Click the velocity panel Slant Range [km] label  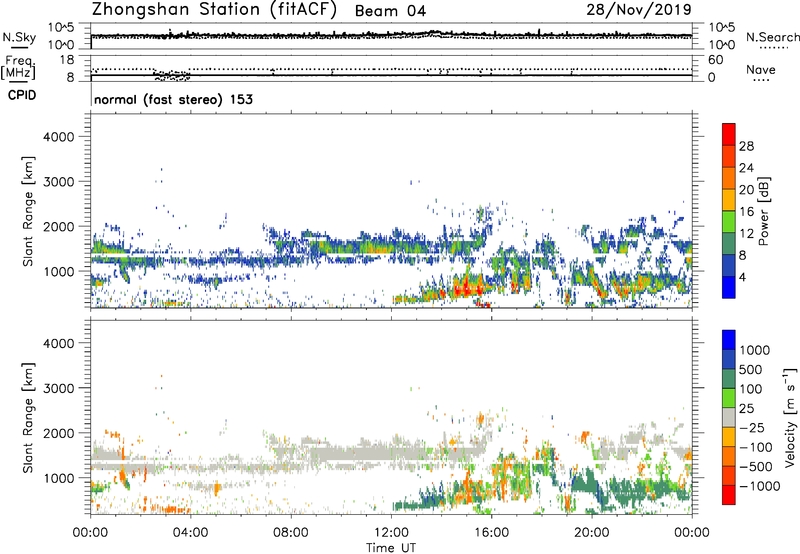[28, 418]
